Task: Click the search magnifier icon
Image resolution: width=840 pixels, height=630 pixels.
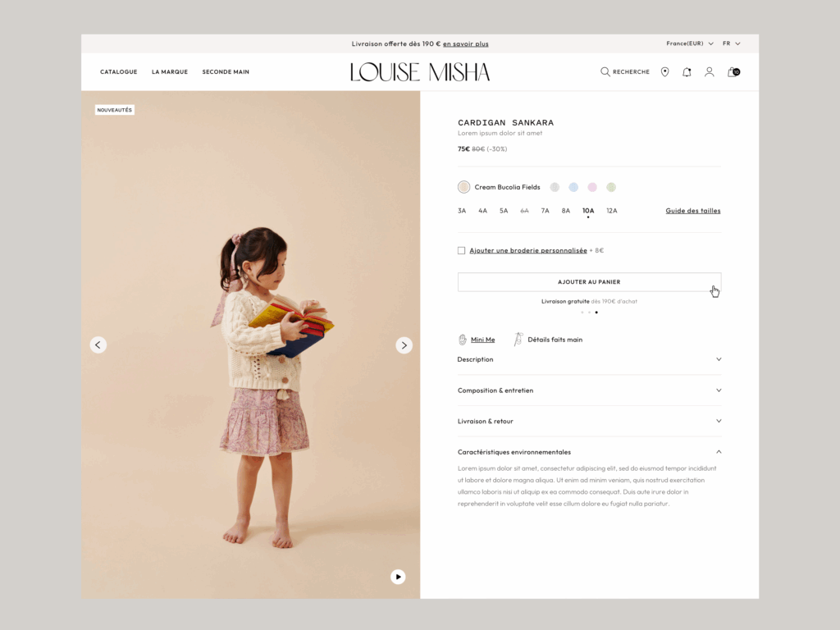Action: (x=605, y=72)
